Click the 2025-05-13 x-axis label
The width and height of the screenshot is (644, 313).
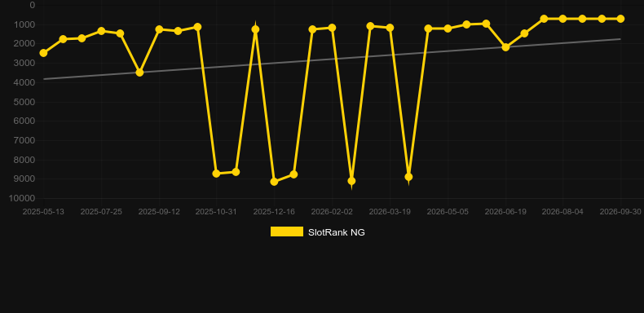(43, 212)
